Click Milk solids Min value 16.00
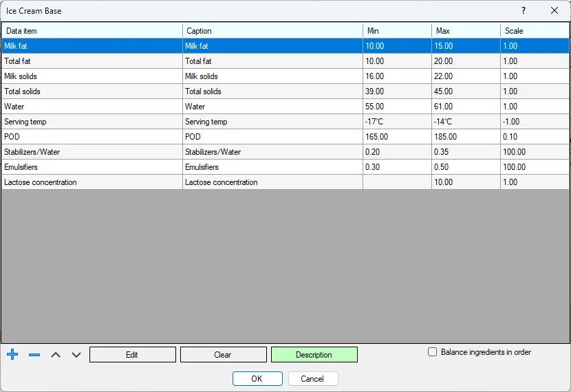The width and height of the screenshot is (571, 392). (398, 76)
